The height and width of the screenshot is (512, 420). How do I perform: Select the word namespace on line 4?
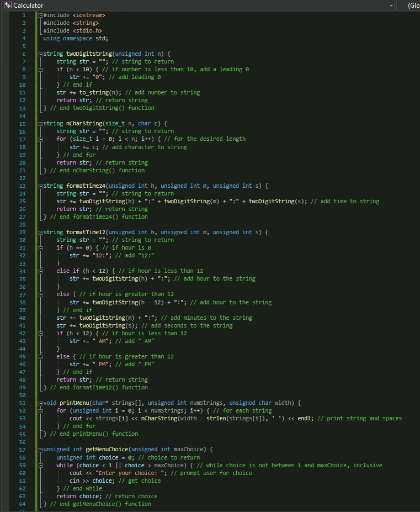point(77,38)
